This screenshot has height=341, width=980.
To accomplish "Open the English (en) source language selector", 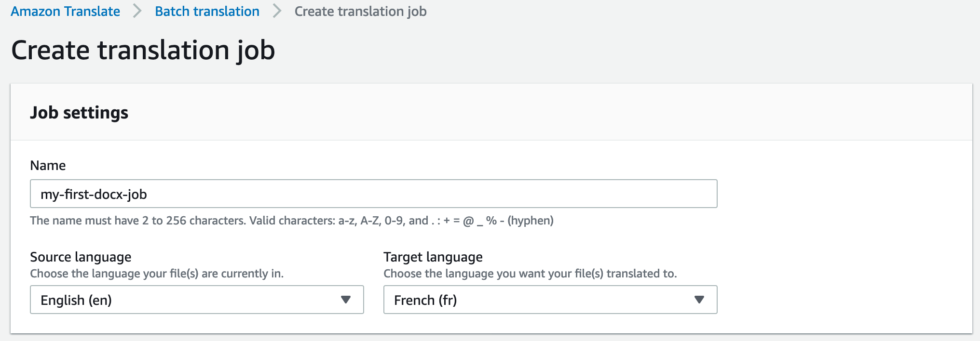I will [x=196, y=300].
